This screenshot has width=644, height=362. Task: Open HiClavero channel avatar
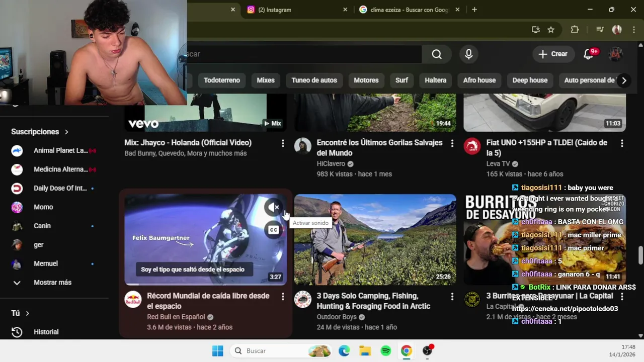[x=303, y=146]
